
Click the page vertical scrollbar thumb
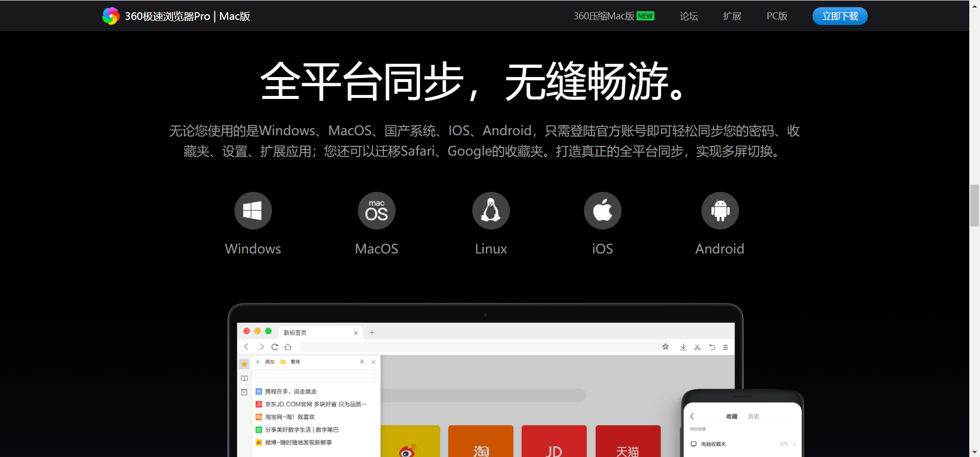tap(974, 206)
